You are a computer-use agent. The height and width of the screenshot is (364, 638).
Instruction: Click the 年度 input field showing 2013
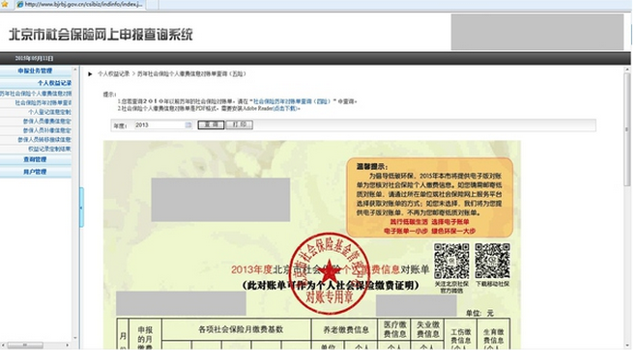159,126
